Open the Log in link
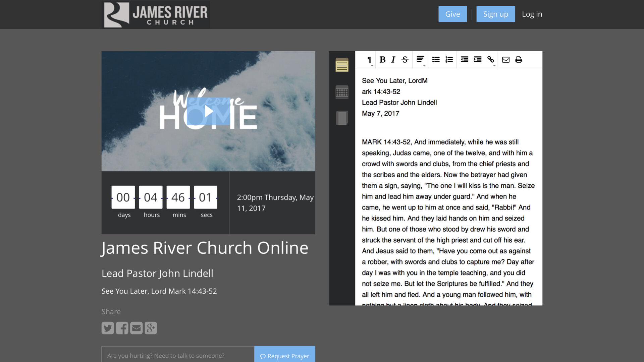Image resolution: width=644 pixels, height=362 pixels. pyautogui.click(x=532, y=14)
